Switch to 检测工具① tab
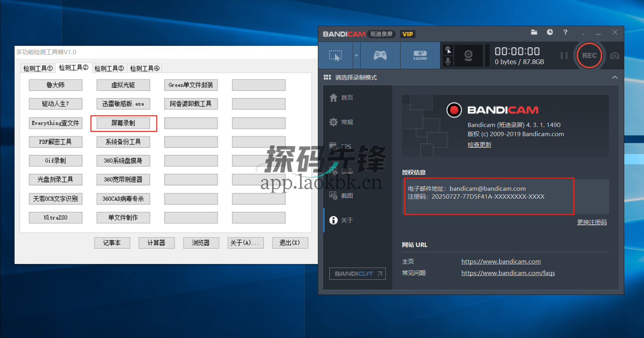This screenshot has height=338, width=644. click(38, 68)
